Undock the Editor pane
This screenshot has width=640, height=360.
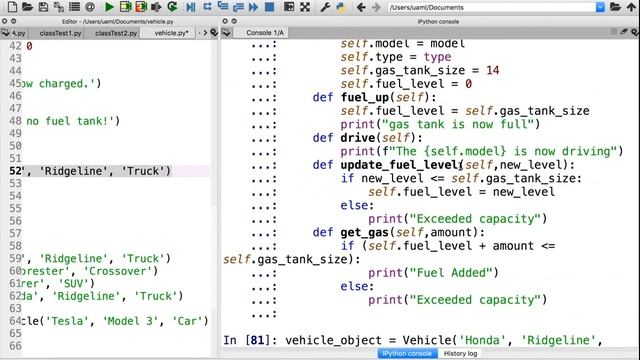click(x=13, y=21)
